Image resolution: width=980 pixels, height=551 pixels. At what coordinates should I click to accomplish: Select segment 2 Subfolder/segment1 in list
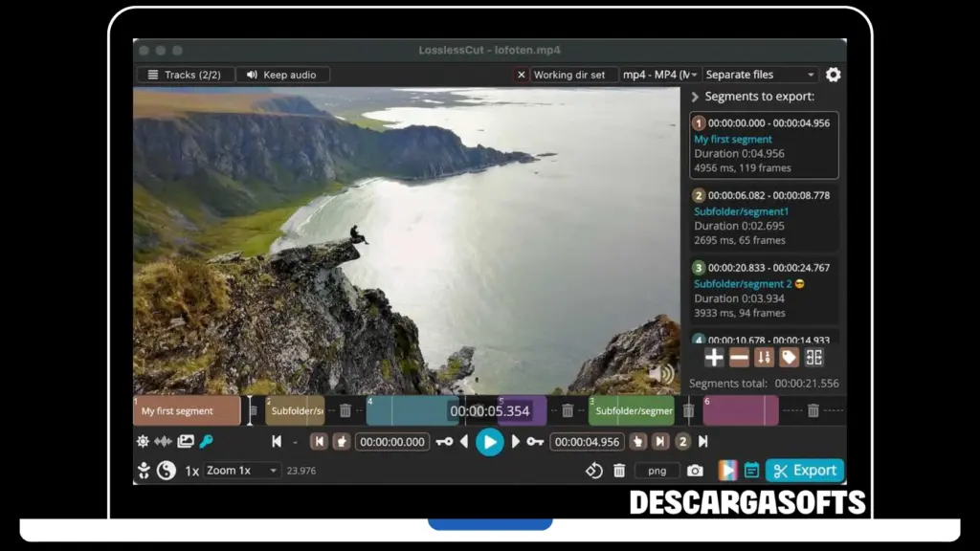(x=764, y=218)
